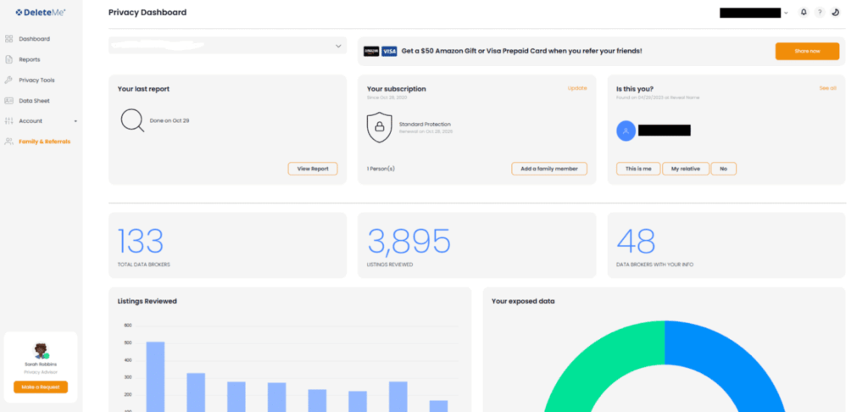This screenshot has width=868, height=412.
Task: Open notifications bell icon
Action: (x=804, y=12)
